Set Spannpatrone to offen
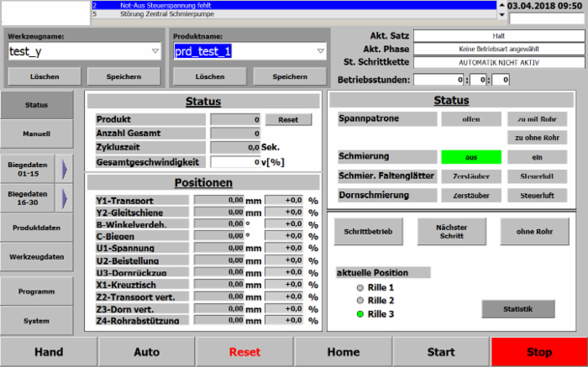The height and width of the screenshot is (367, 588). pyautogui.click(x=470, y=119)
